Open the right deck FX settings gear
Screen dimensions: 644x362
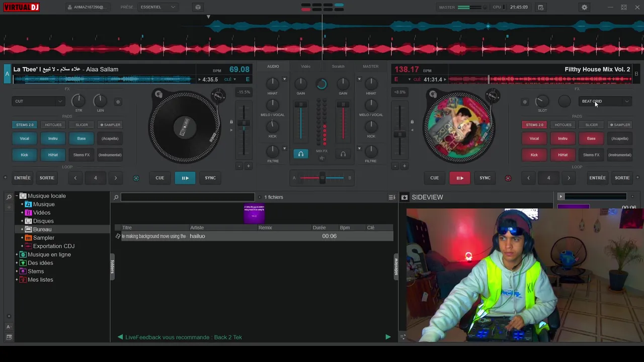tap(525, 102)
